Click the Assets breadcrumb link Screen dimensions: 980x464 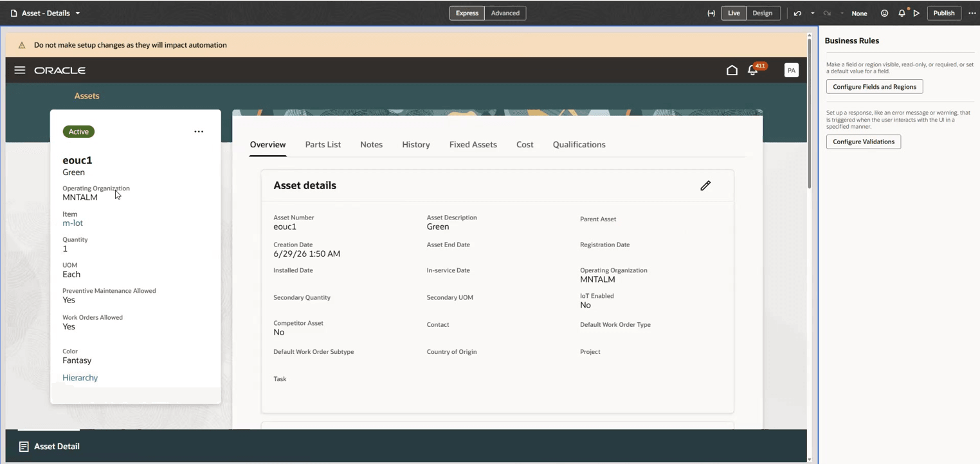[87, 96]
